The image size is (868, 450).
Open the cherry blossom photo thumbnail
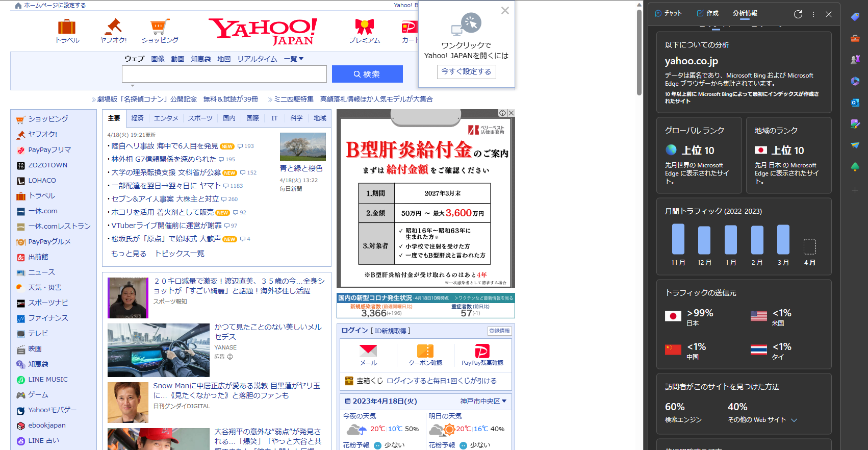click(303, 147)
